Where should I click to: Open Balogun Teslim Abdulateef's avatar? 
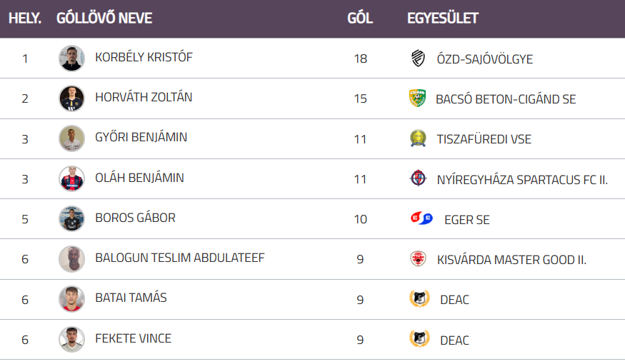point(71,258)
